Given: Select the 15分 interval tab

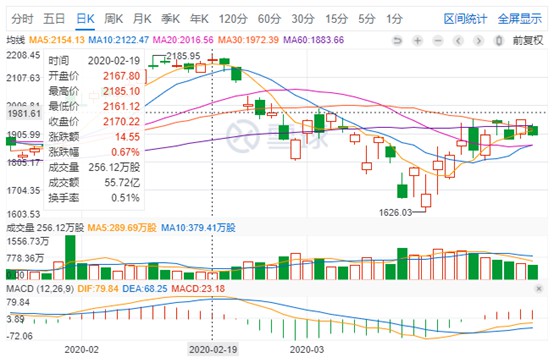Looking at the screenshot, I should pos(336,19).
